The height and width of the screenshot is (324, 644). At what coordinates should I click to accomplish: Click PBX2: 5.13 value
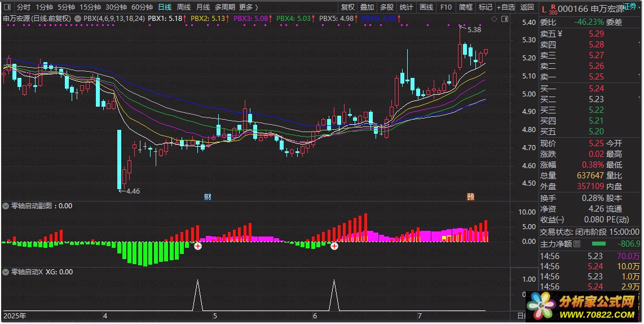pyautogui.click(x=208, y=19)
